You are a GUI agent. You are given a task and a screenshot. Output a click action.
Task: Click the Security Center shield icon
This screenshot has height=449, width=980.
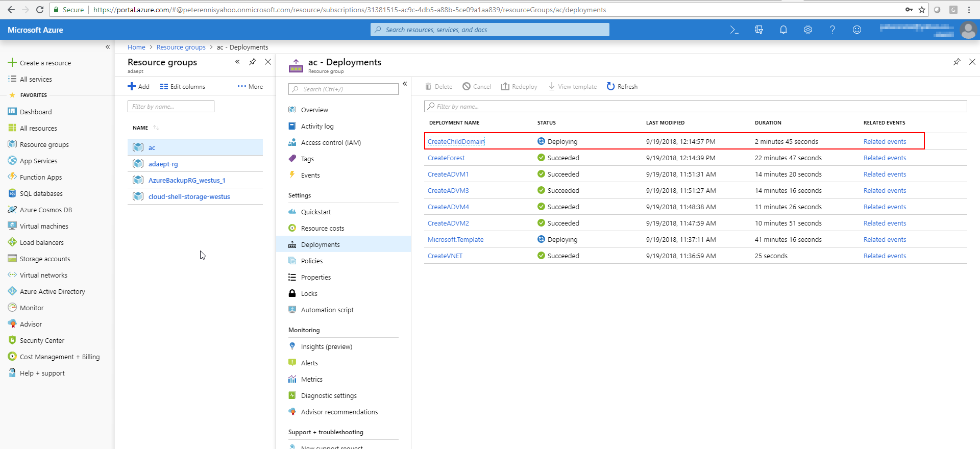pyautogui.click(x=12, y=340)
